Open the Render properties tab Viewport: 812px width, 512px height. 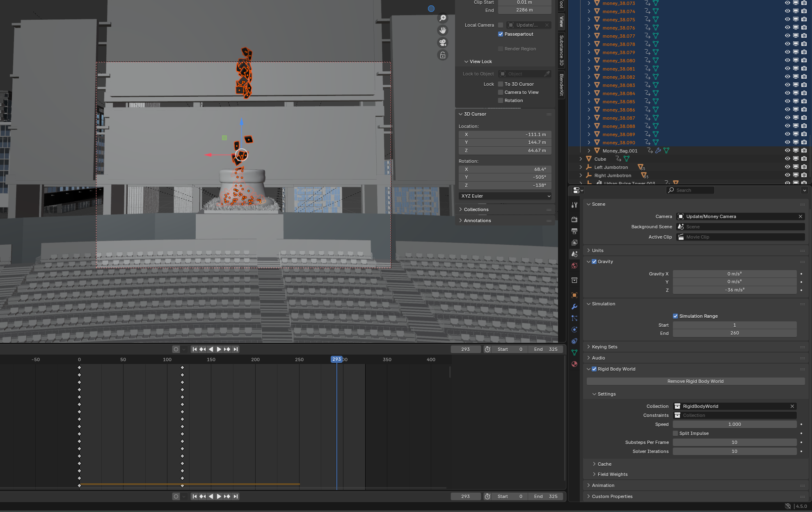point(574,220)
